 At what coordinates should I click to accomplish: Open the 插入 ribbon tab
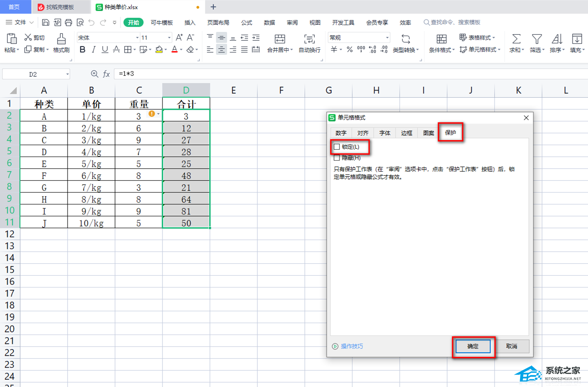[190, 22]
